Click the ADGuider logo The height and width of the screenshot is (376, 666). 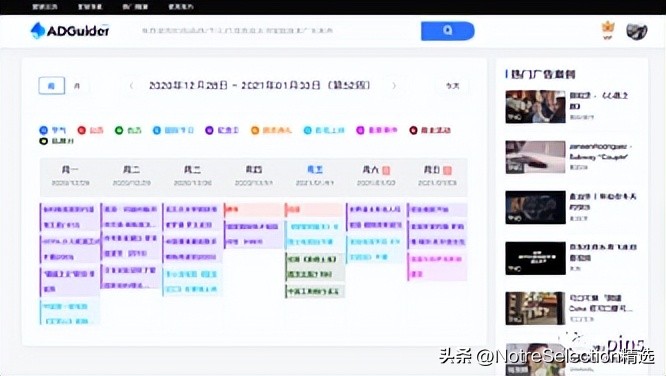point(70,31)
